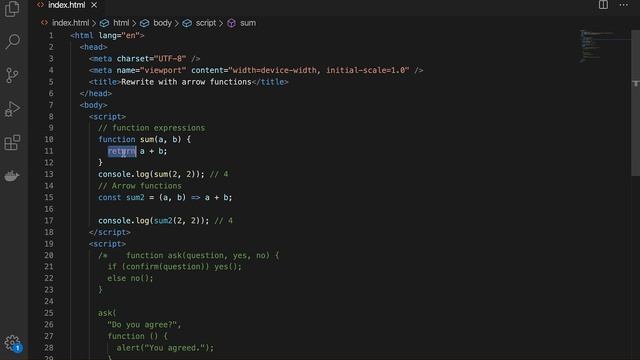Click the sum breadcrumb item
This screenshot has height=360, width=640.
[x=242, y=23]
